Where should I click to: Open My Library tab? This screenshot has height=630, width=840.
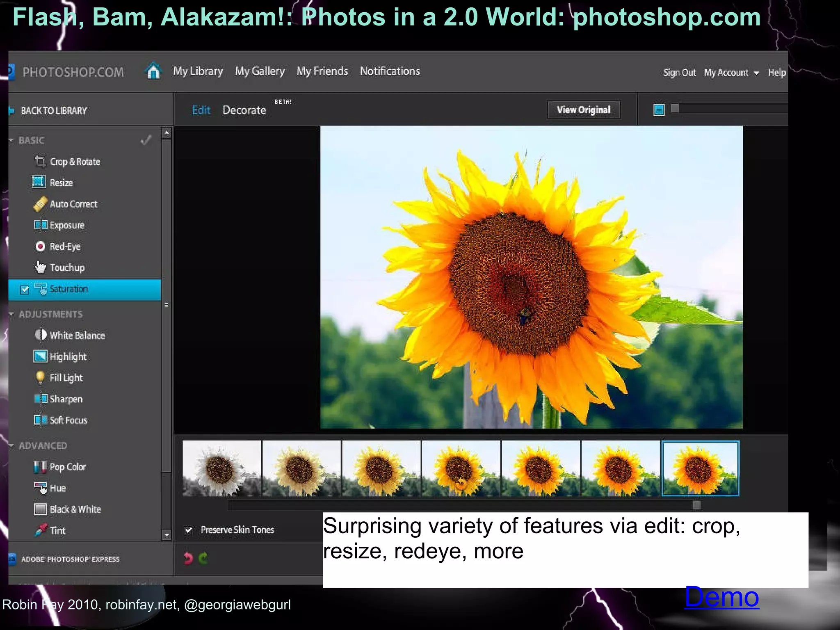tap(198, 71)
